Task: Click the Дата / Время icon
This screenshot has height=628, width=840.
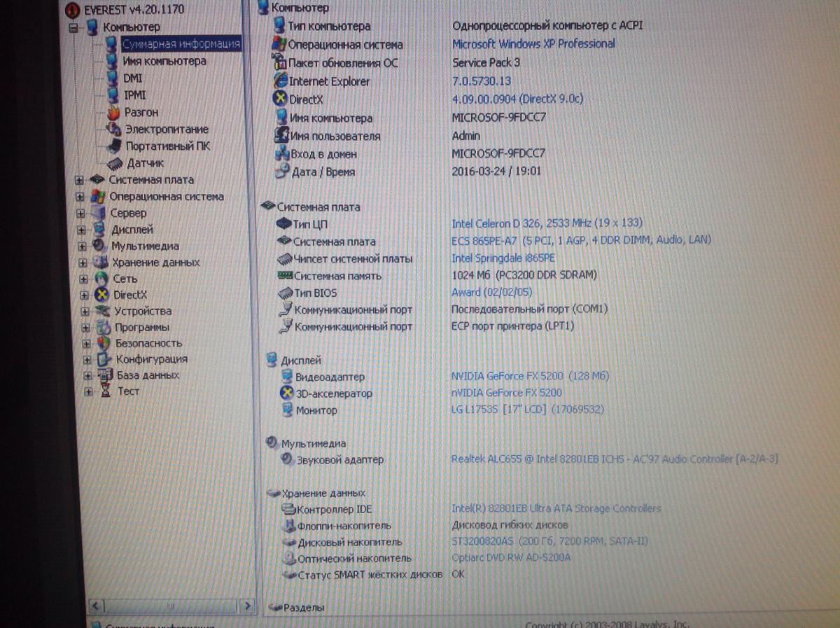Action: pyautogui.click(x=281, y=172)
